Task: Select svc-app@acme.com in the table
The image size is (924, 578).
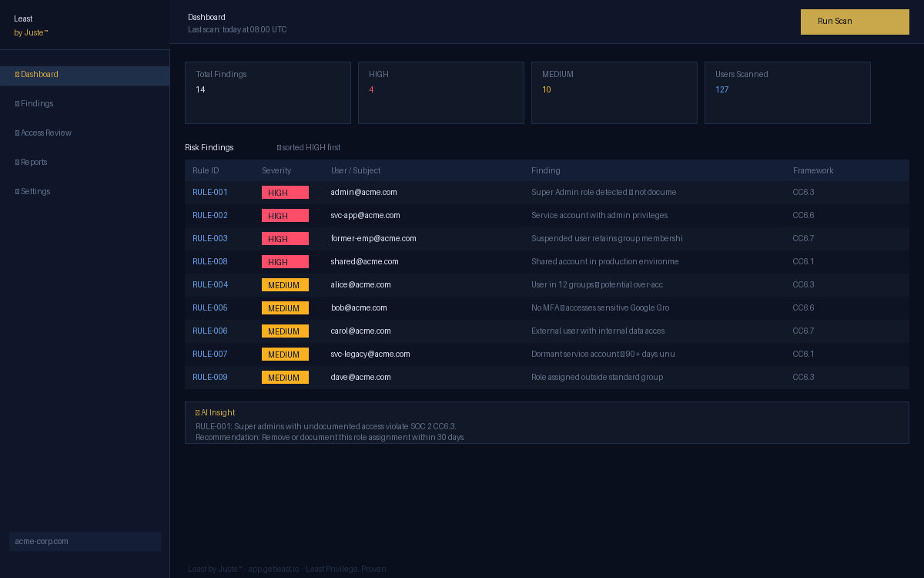Action: coord(366,215)
